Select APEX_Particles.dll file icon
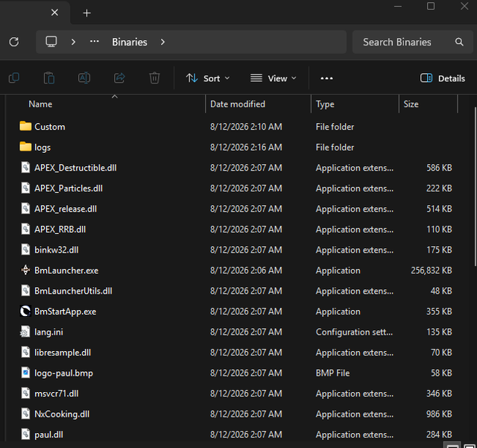 pos(25,188)
